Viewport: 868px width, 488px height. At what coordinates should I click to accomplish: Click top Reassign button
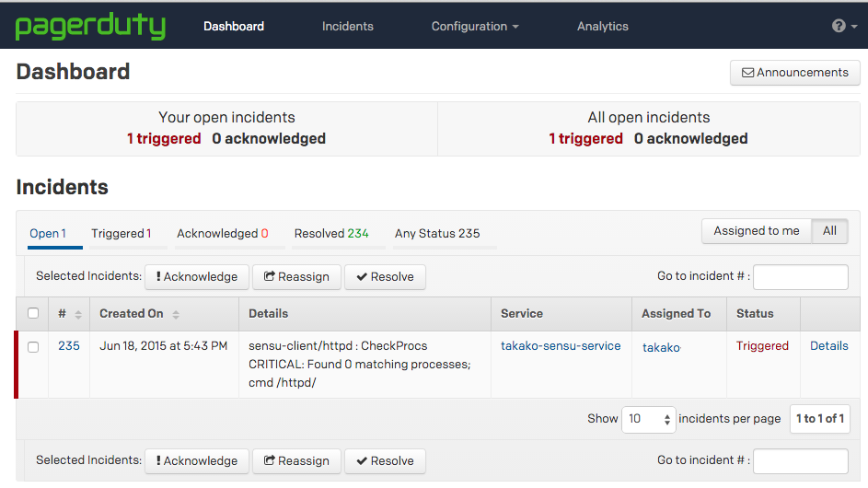[x=297, y=276]
